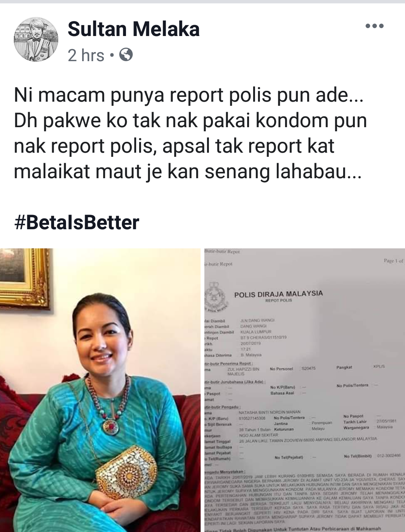Tap the 2 hrs post timestamp
405x532 pixels.
tap(86, 56)
